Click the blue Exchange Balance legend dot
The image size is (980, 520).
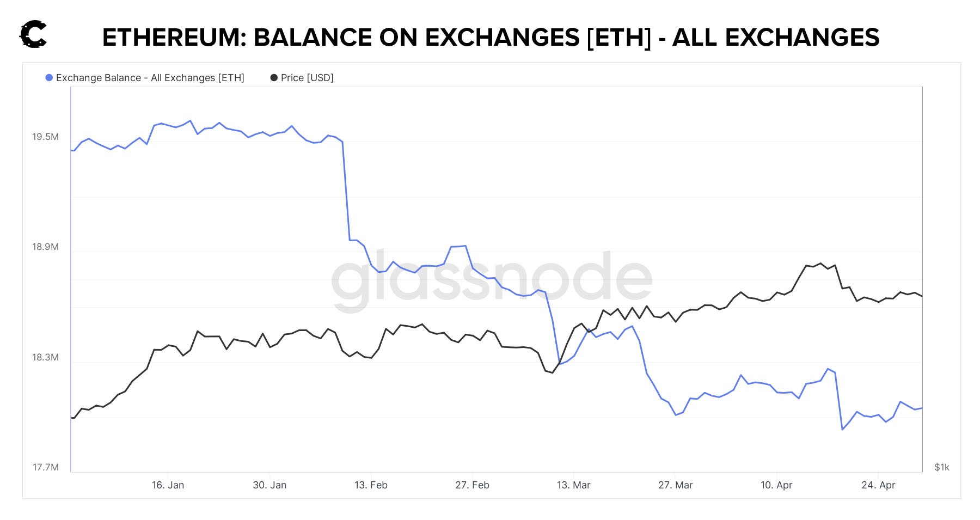[49, 78]
